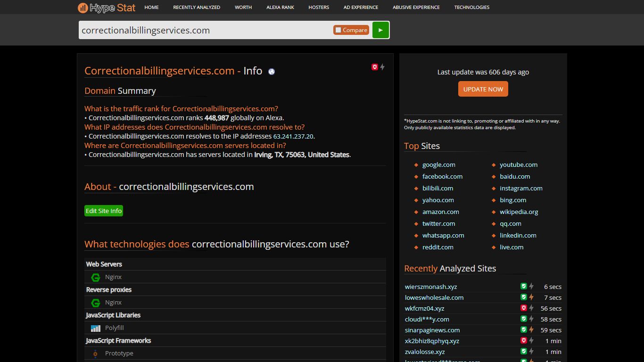Open RECENTLY ANALYZED menu item
This screenshot has height=362, width=644.
197,8
